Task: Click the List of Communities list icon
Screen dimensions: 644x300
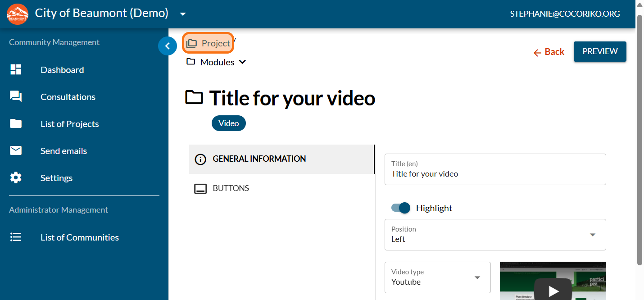Action: tap(16, 237)
